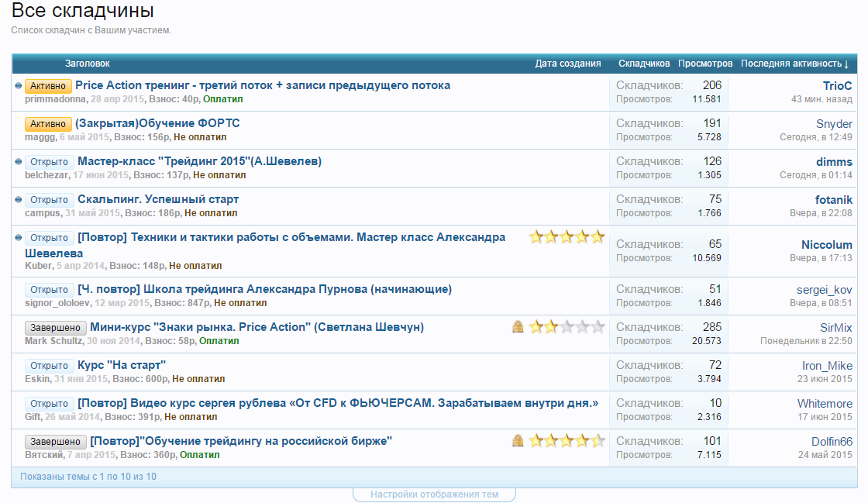868x503 pixels.
Task: View profile of author campus
Action: click(x=43, y=213)
